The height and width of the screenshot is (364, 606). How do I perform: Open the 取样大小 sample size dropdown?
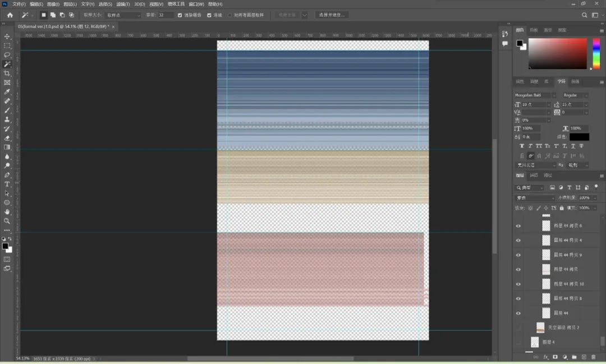click(x=123, y=15)
